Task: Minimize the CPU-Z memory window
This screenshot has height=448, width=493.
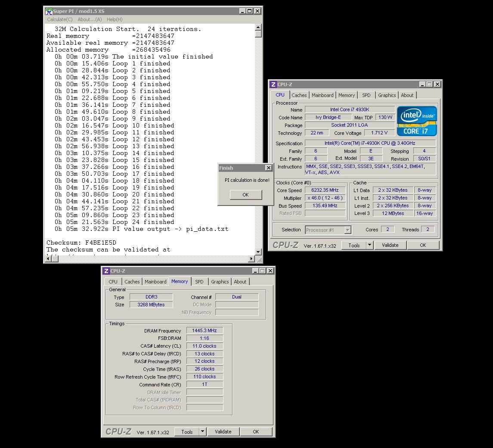Action: (x=255, y=271)
